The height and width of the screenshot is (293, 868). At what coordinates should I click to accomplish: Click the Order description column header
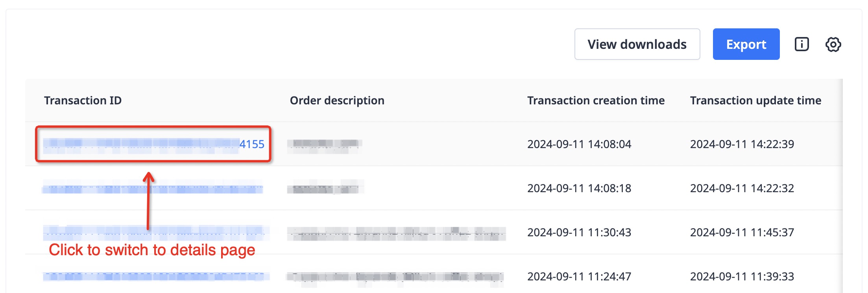click(337, 100)
